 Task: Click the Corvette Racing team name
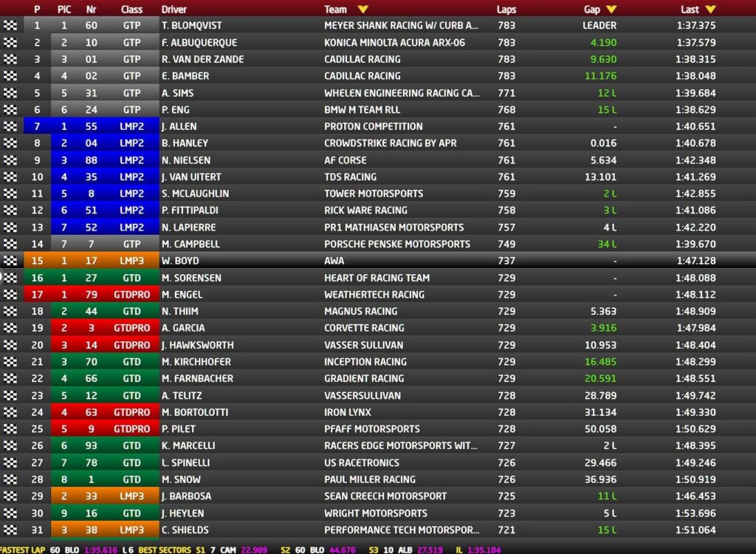[x=364, y=328]
